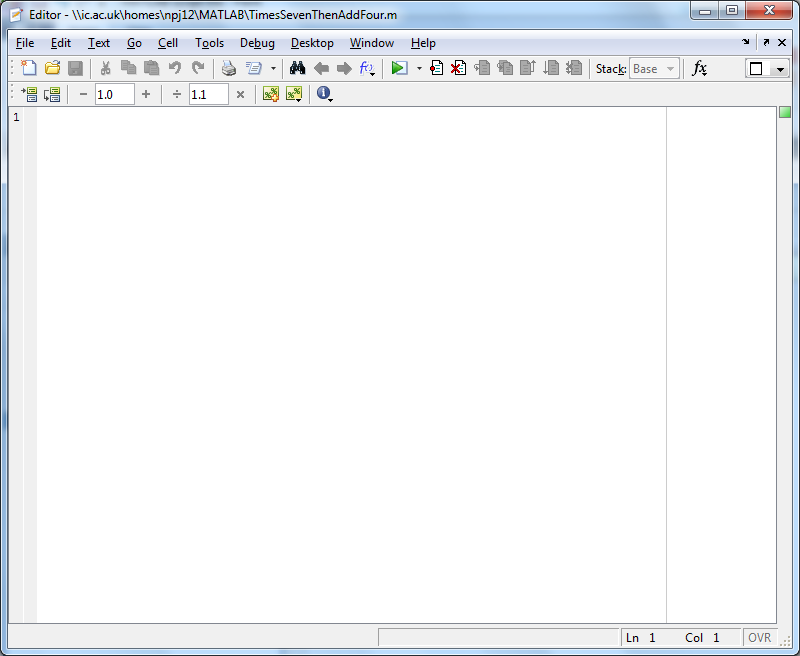
Task: Click the Exit debug mode icon
Action: coord(574,68)
